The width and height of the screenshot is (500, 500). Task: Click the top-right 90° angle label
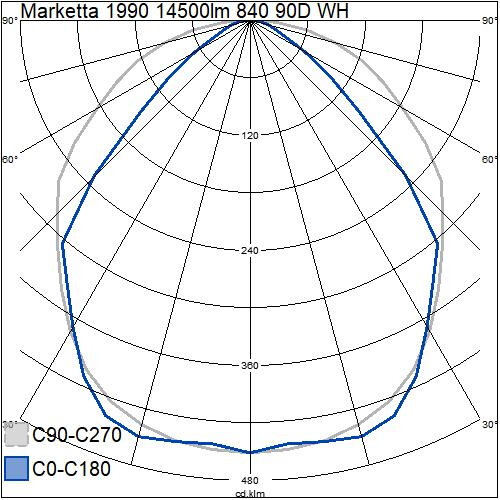pos(490,21)
